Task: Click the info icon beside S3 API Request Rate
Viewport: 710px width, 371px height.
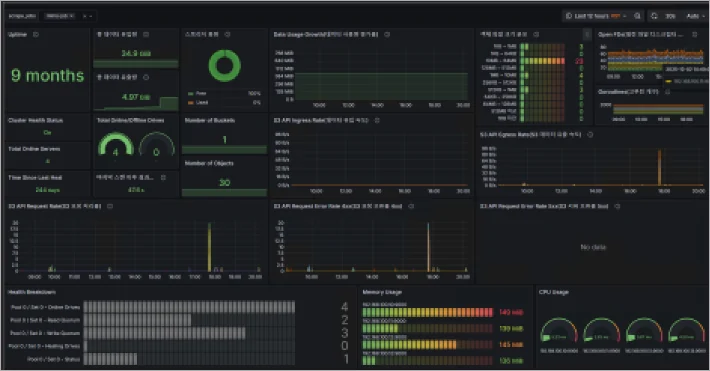Action: (x=110, y=206)
